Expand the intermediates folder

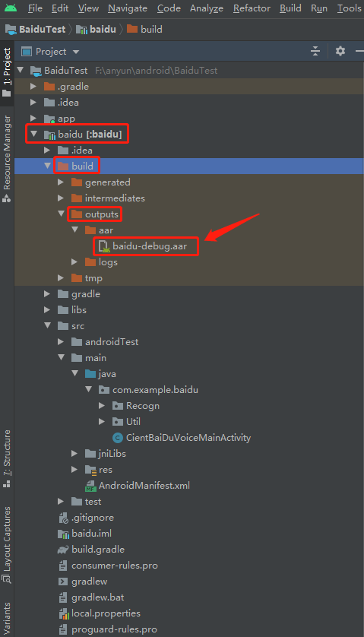pyautogui.click(x=62, y=198)
